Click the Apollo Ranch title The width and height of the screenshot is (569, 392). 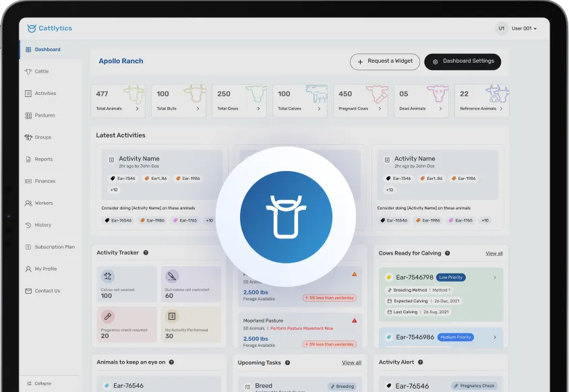[x=121, y=61]
